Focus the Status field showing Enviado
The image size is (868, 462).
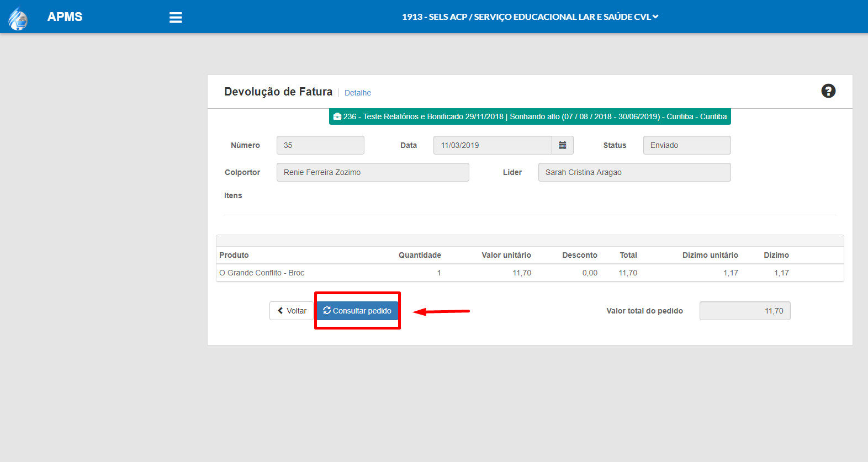[687, 145]
